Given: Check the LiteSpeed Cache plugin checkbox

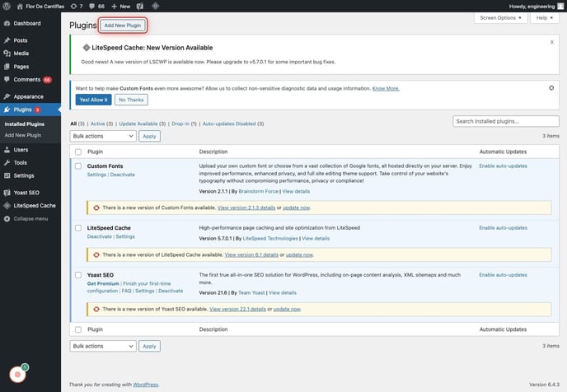Looking at the screenshot, I should 78,227.
